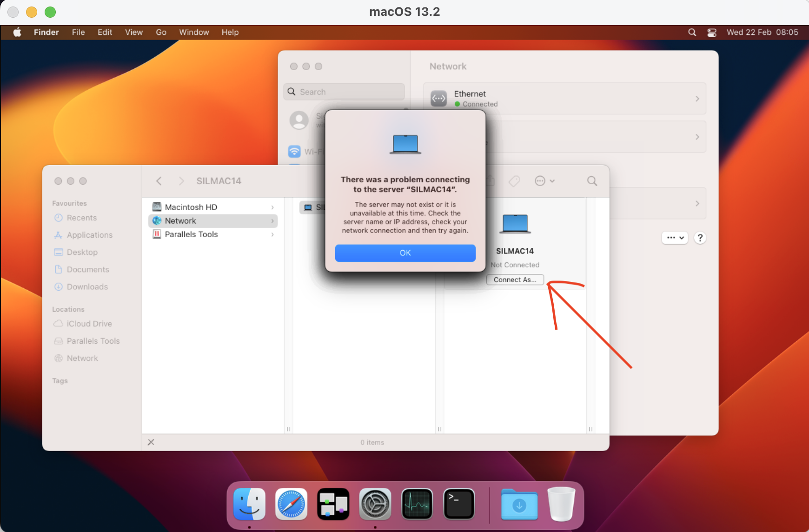The height and width of the screenshot is (532, 809).
Task: Open the Go menu
Action: coord(161,32)
